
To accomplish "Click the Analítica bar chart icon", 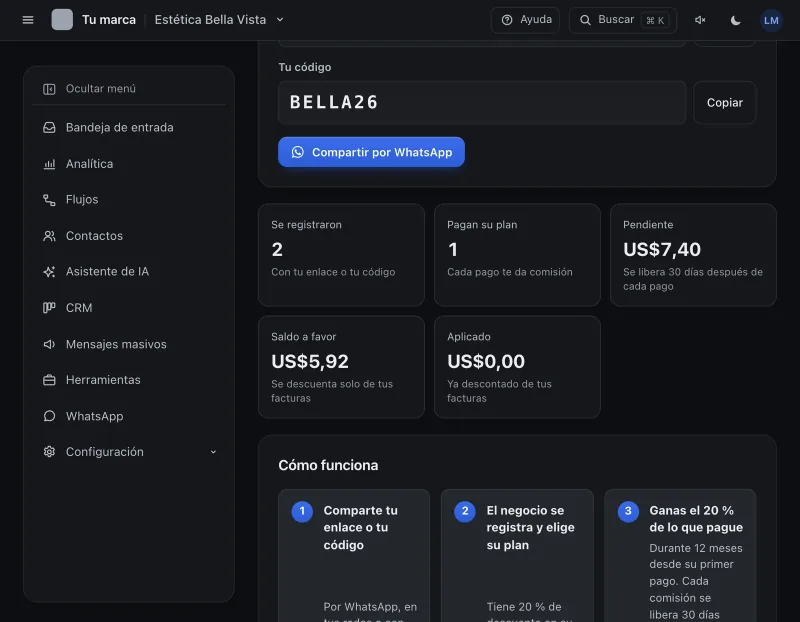I will [x=49, y=164].
